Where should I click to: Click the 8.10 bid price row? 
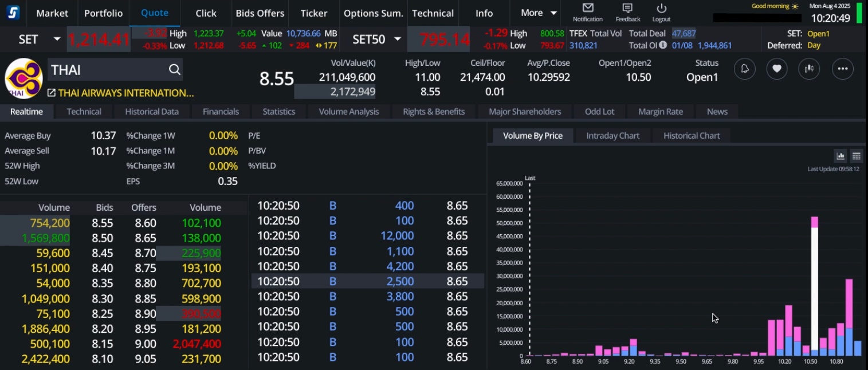click(x=103, y=359)
